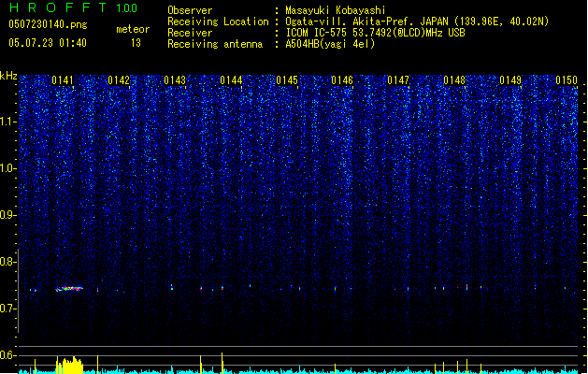Click the meteor label

(133, 29)
